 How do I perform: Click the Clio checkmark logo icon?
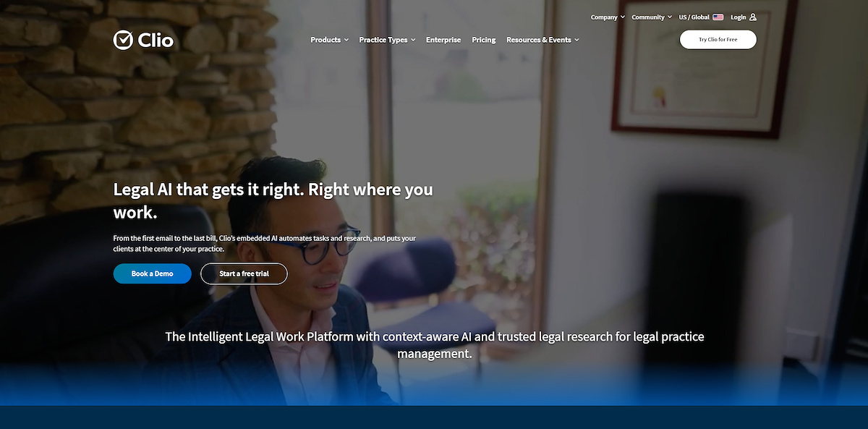pyautogui.click(x=123, y=40)
